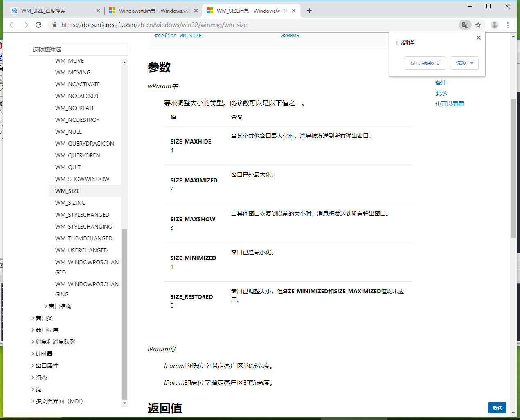Select WM_SIZING in the sidebar

pos(70,203)
